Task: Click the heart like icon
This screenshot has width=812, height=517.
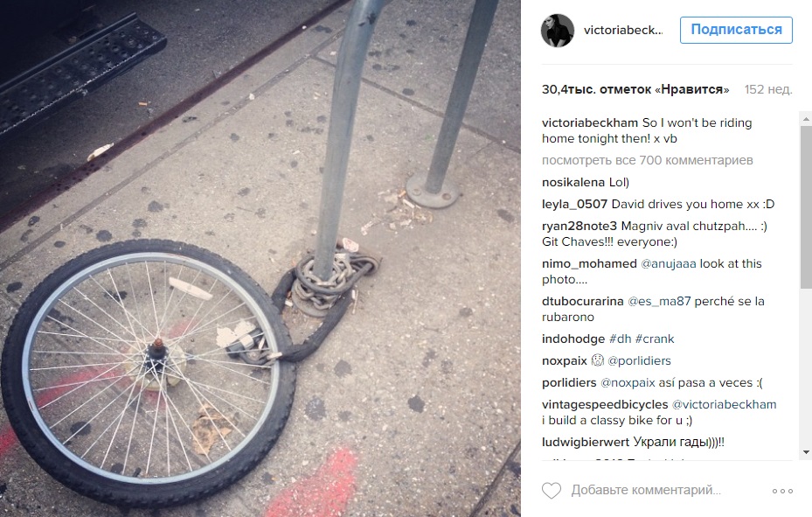Action: (551, 490)
